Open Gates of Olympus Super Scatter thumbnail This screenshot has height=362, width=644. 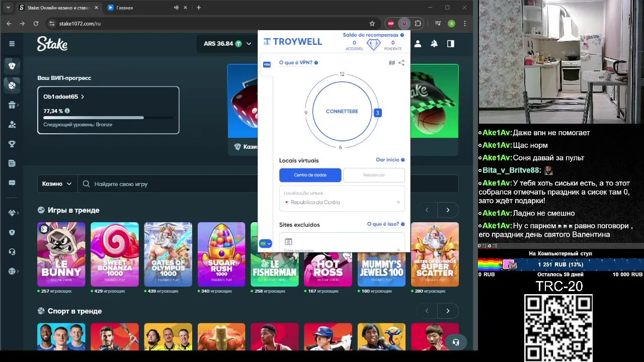tap(435, 254)
